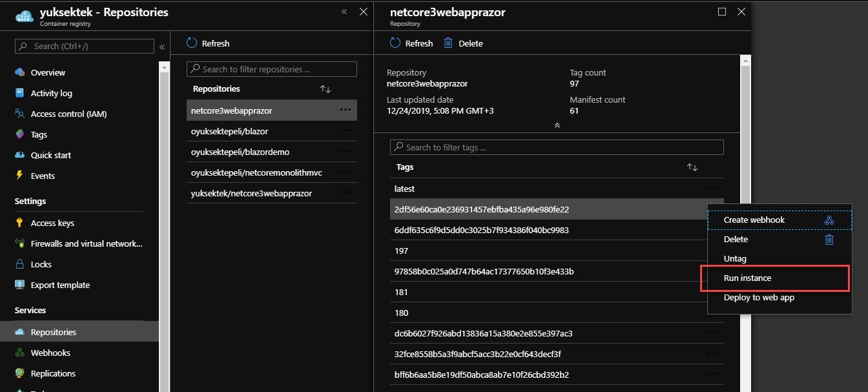The height and width of the screenshot is (392, 868).
Task: Open Activity log in the sidebar
Action: pyautogui.click(x=51, y=93)
